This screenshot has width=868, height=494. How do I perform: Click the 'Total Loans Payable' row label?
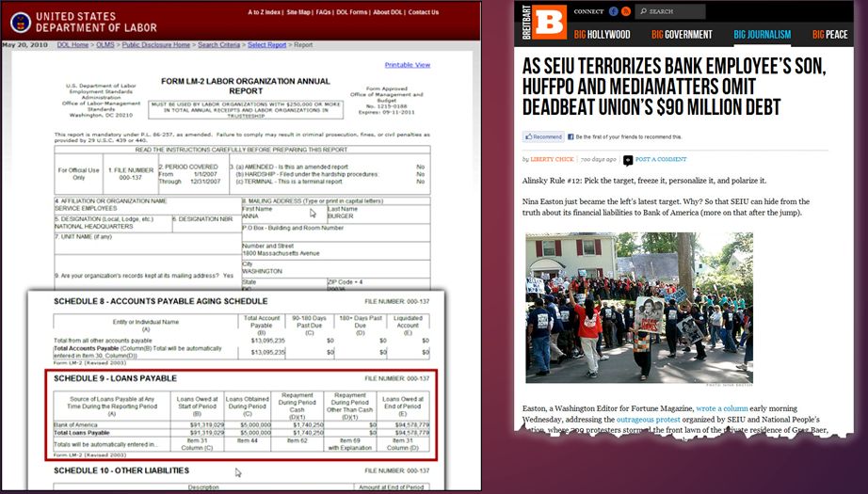(x=81, y=433)
